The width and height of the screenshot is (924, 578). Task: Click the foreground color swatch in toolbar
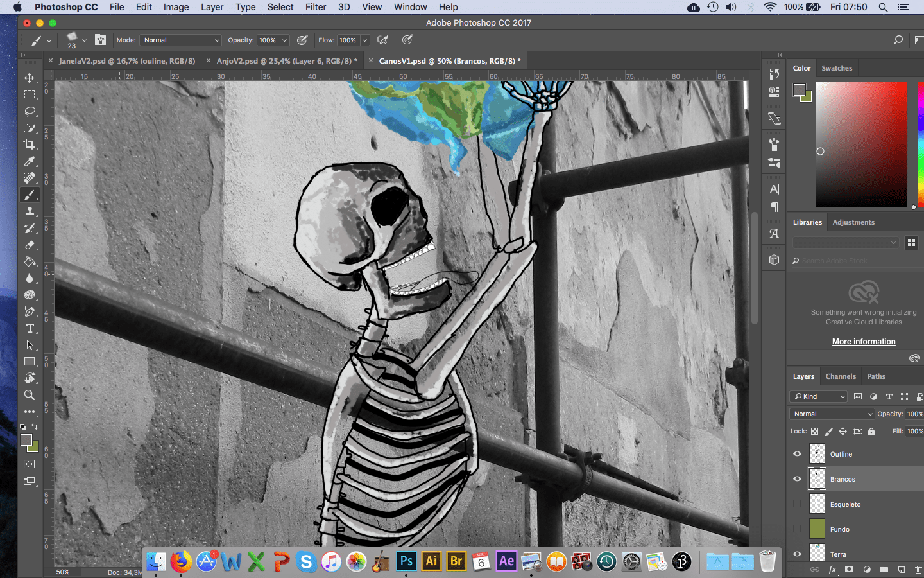[26, 440]
